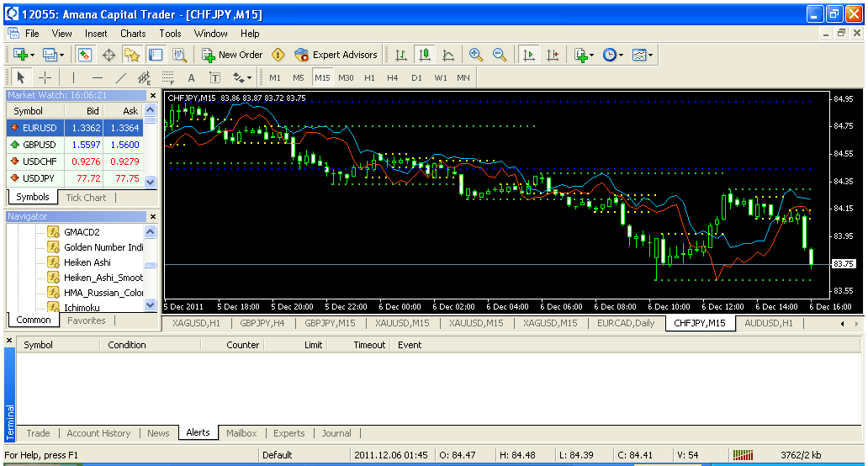Select the H4 timeframe button
868x466 pixels.
[393, 77]
